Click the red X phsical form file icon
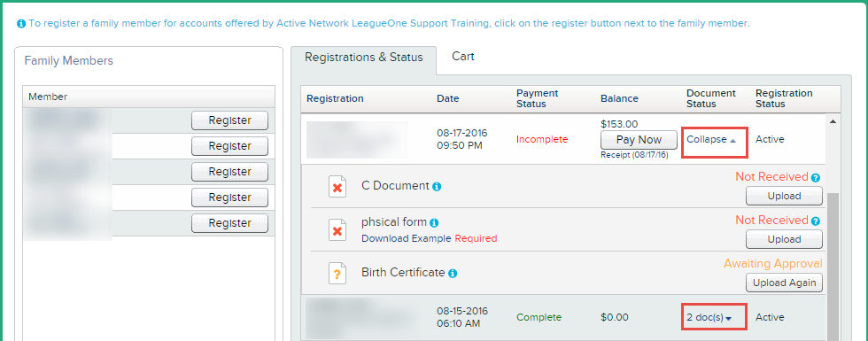868x341 pixels. tap(337, 229)
